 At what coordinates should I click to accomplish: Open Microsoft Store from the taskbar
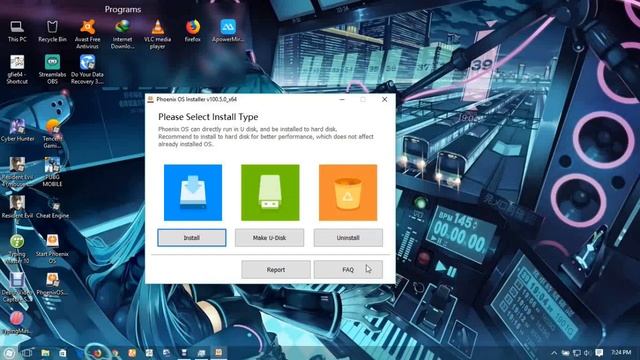tap(62, 353)
